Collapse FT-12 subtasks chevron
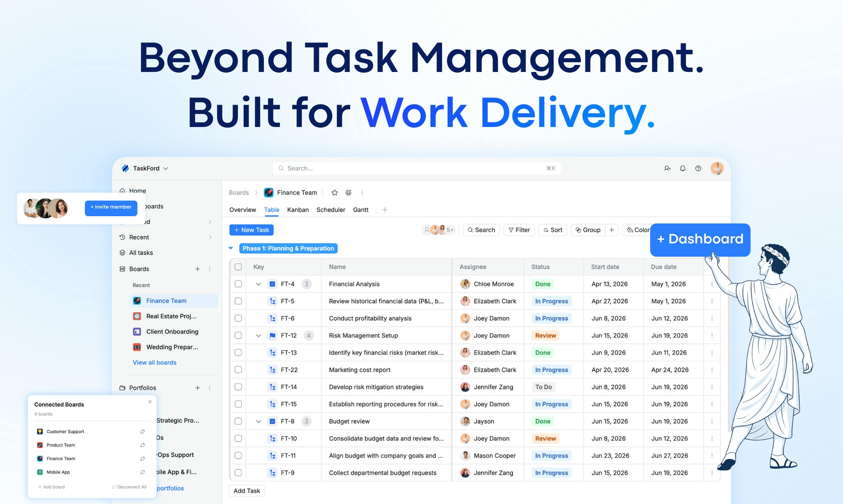The image size is (843, 504). [259, 336]
